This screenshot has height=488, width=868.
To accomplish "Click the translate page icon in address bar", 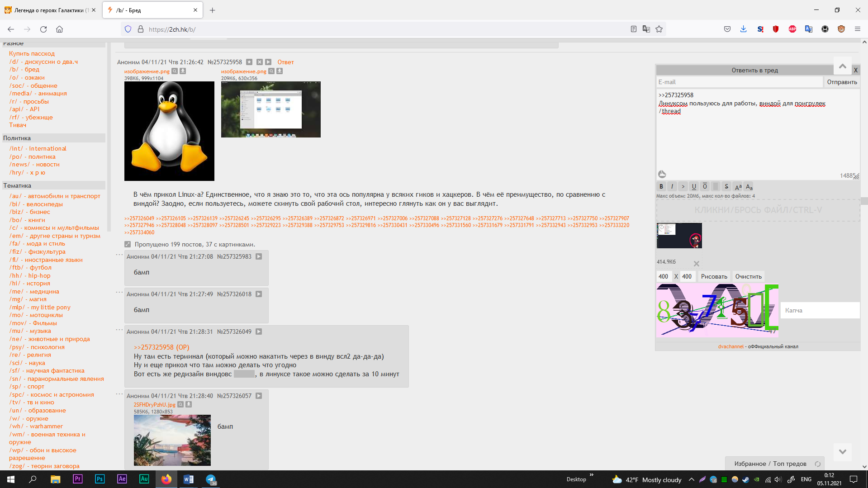I will (646, 29).
